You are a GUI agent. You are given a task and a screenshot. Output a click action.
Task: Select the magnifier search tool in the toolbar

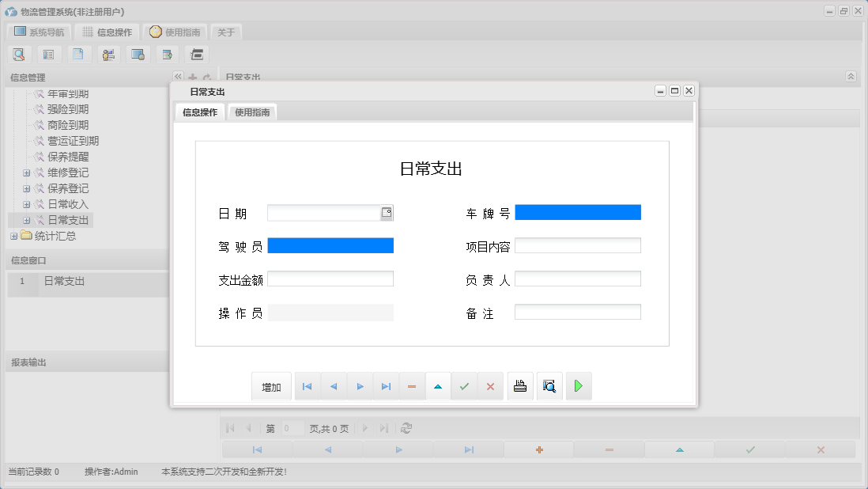tap(19, 54)
